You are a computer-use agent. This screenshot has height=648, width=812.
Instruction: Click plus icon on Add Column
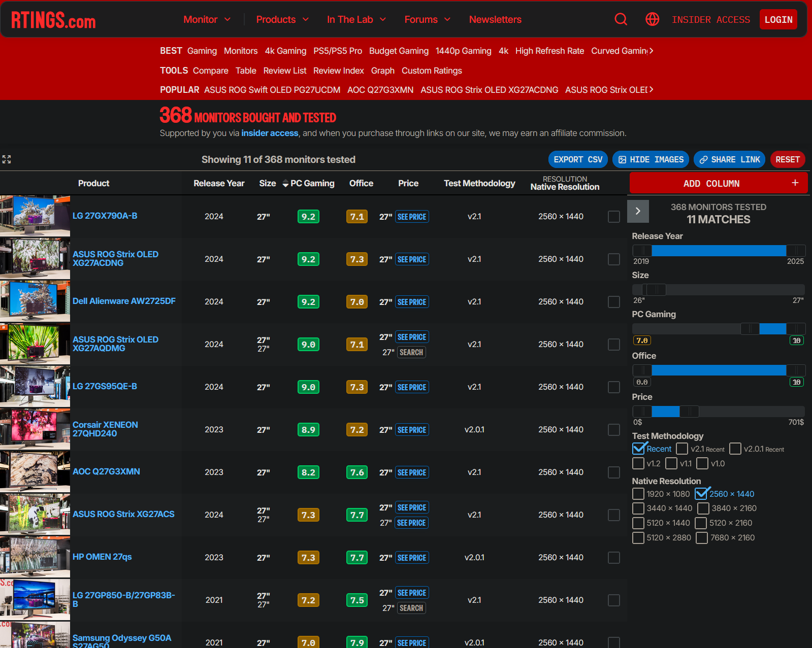click(x=795, y=183)
